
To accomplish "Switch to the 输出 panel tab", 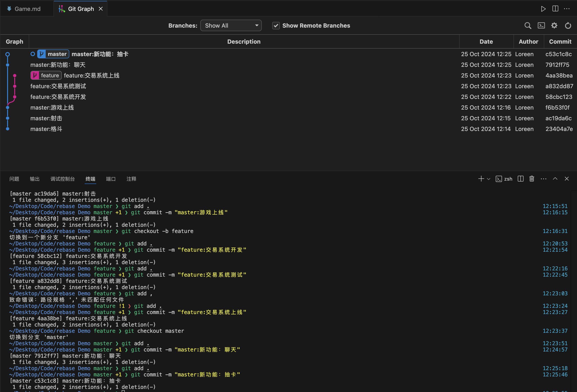I will (35, 179).
